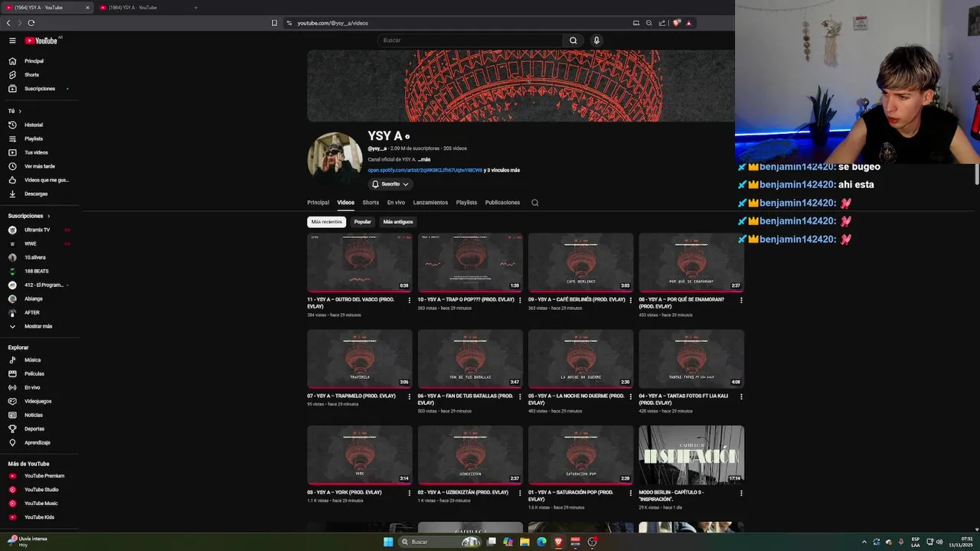Open Windows Start menu
Screen dimensions: 980x551
click(x=388, y=542)
